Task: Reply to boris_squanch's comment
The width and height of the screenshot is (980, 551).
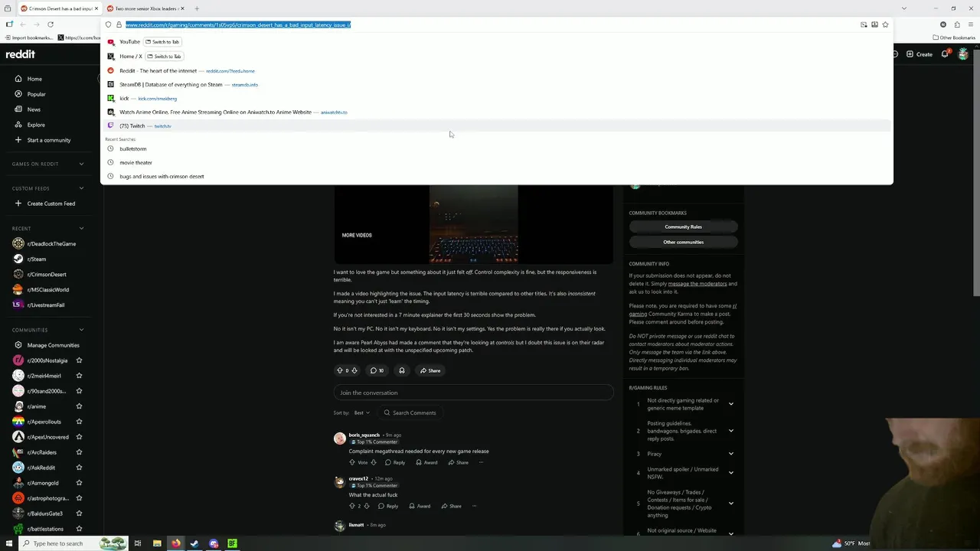Action: [395, 462]
